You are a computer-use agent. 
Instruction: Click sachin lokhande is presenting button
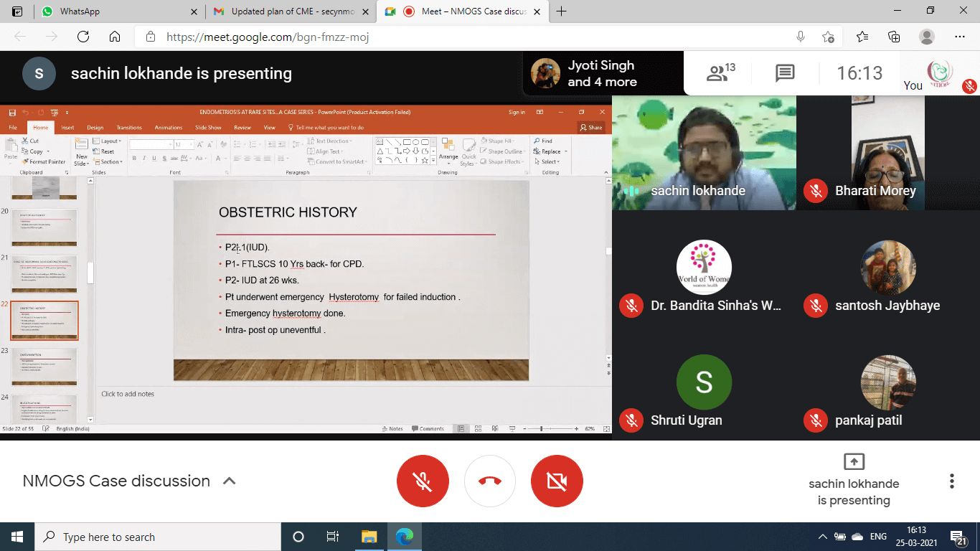[854, 481]
